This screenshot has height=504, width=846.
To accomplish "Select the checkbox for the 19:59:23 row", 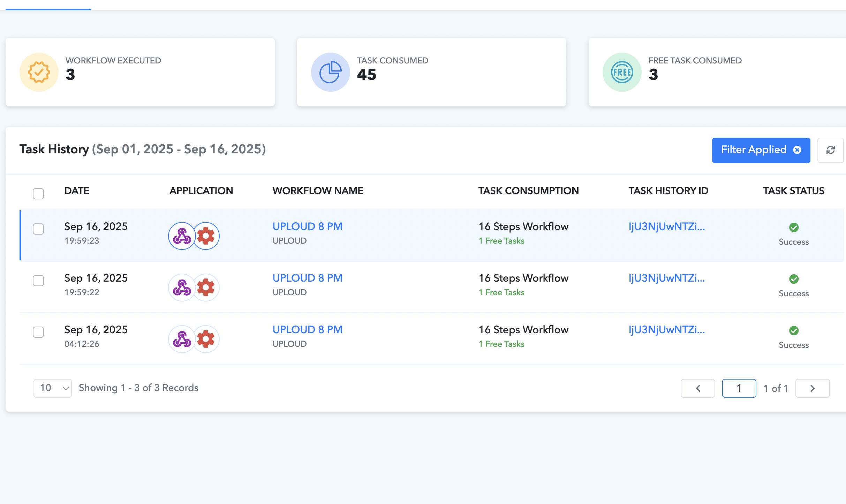I will tap(38, 229).
